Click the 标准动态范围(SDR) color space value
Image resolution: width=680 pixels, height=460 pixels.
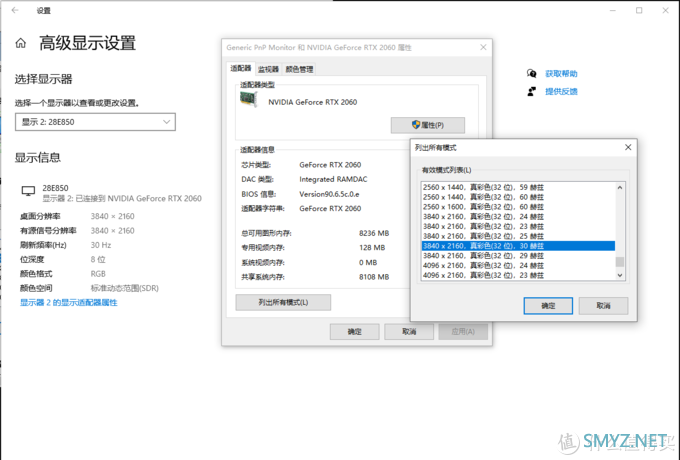tap(124, 288)
